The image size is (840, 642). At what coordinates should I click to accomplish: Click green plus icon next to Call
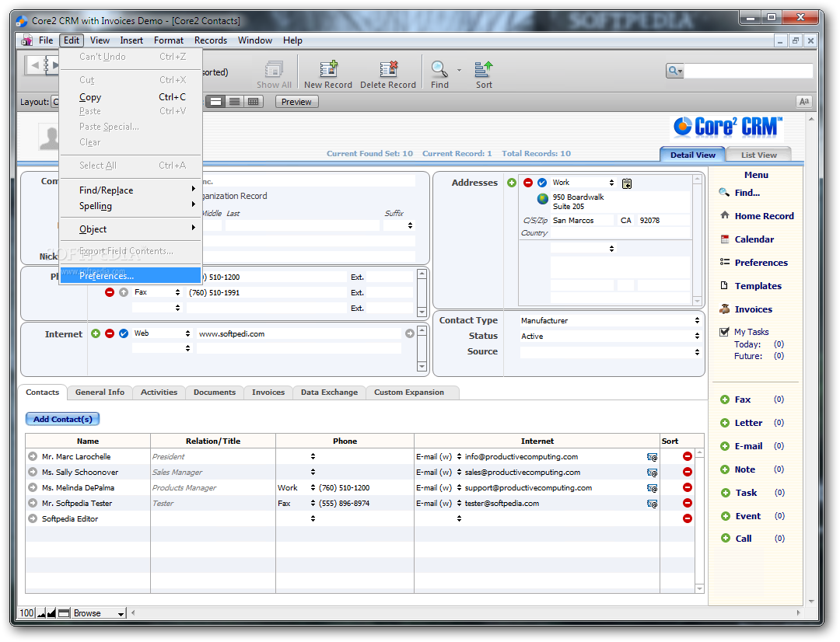click(726, 538)
